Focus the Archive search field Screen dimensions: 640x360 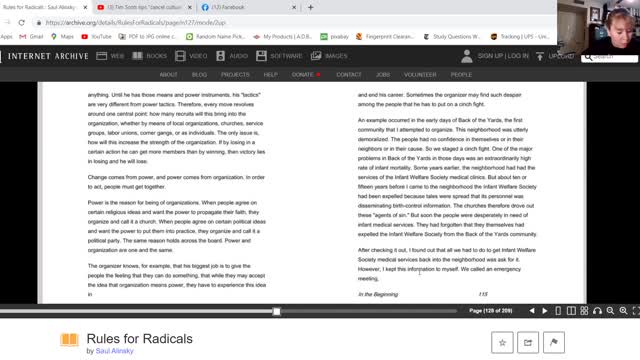pos(609,57)
